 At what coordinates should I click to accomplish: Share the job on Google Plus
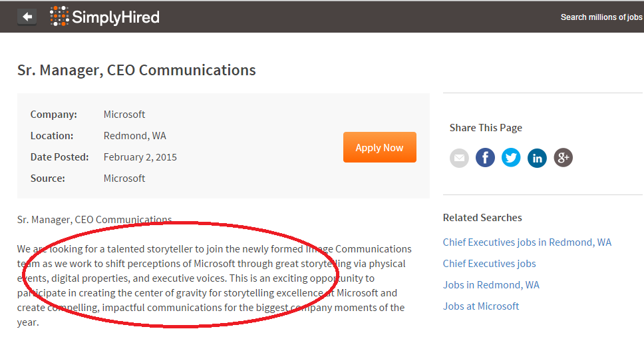563,158
